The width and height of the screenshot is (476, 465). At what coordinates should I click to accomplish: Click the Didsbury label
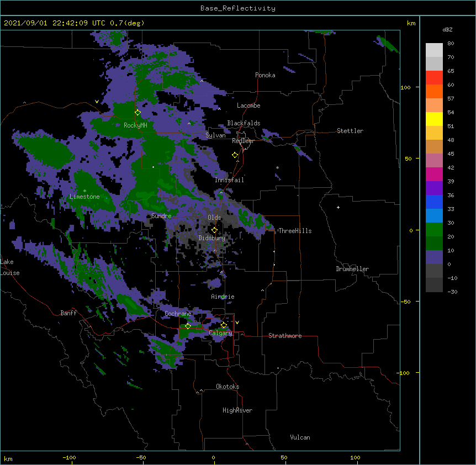[x=212, y=238]
